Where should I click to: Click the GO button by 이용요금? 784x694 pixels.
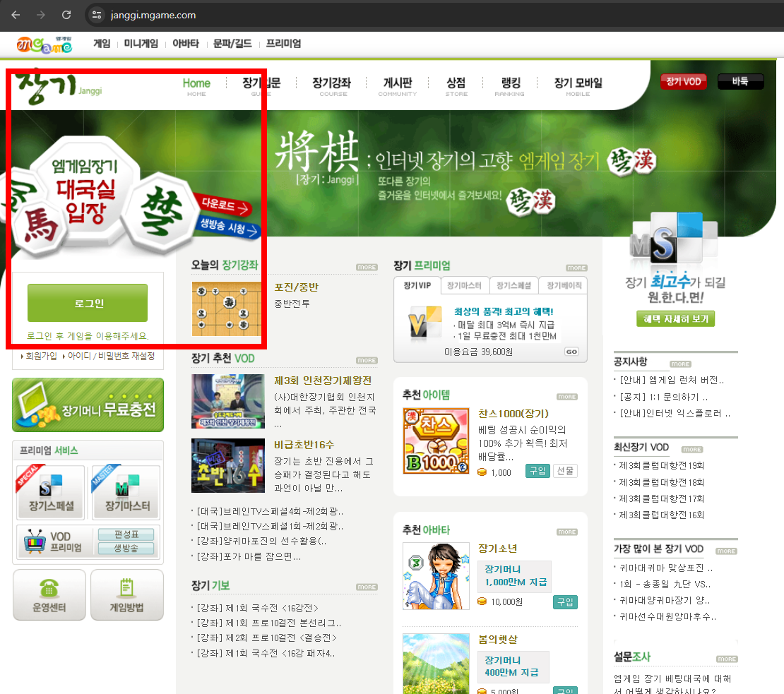(x=571, y=352)
